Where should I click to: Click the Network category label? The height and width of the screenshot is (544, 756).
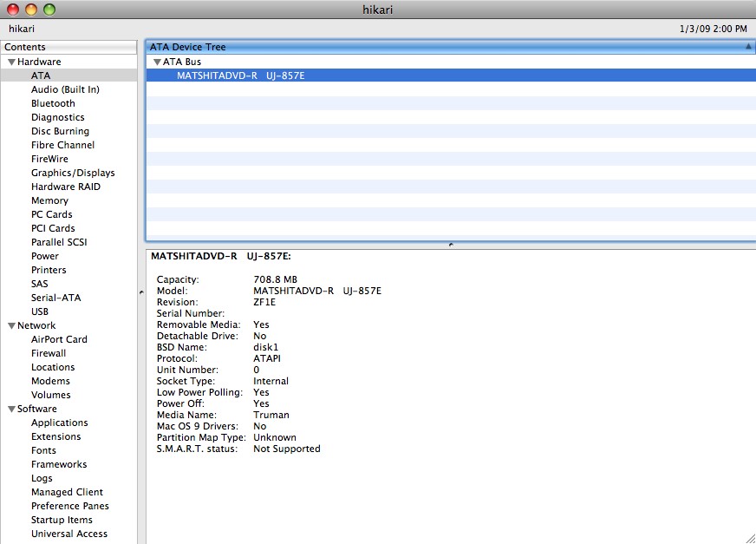(x=36, y=326)
